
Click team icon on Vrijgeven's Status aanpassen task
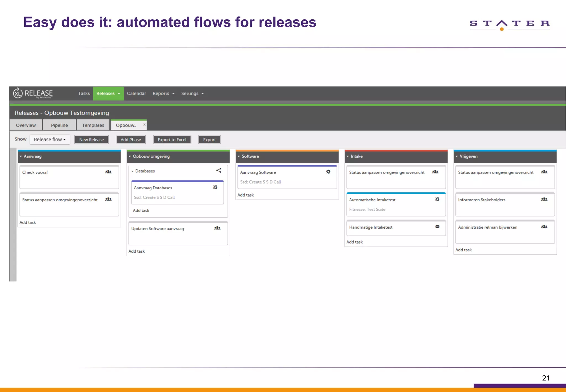click(544, 172)
